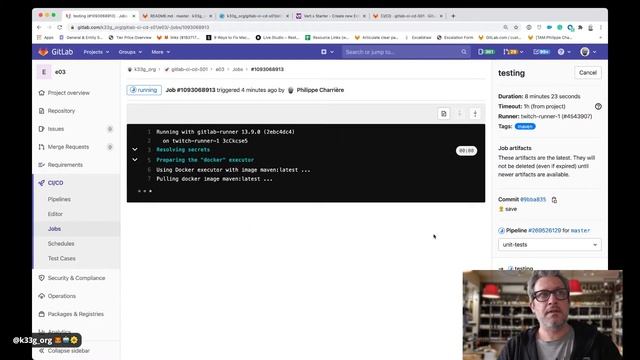Open Merge Requests in sidebar
Viewport: 640px width, 360px height.
(68, 147)
